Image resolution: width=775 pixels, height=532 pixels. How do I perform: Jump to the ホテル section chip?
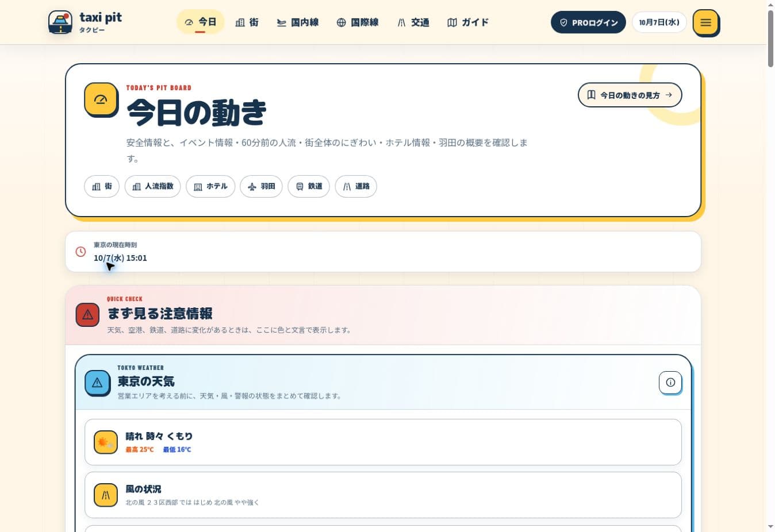click(210, 186)
